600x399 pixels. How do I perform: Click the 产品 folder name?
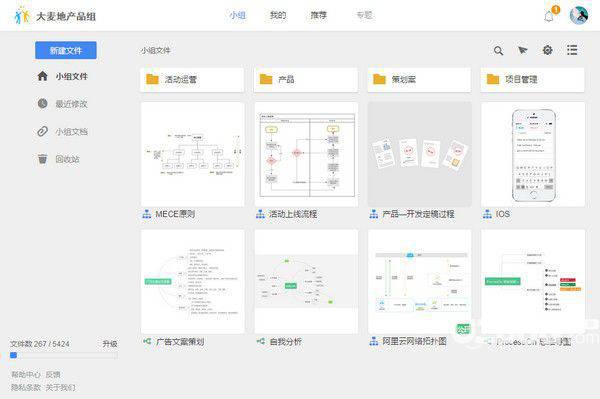pyautogui.click(x=286, y=79)
